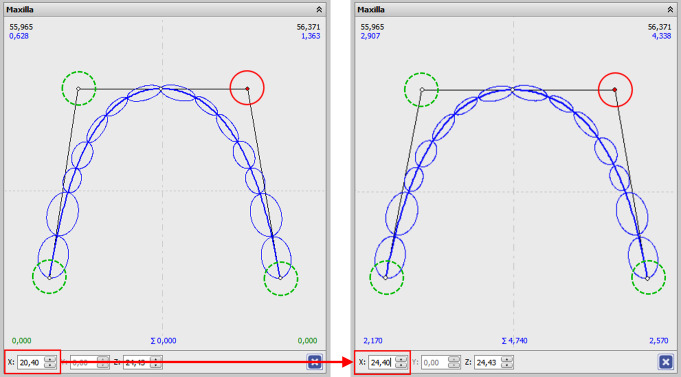Select top-center arch control point, X 24,40 panel

(512, 89)
